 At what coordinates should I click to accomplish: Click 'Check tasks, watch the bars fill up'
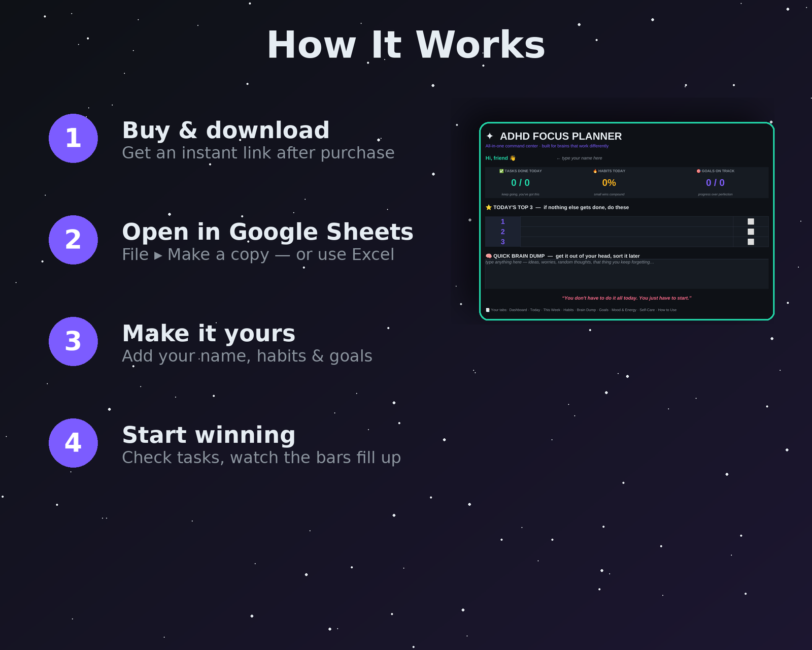pyautogui.click(x=261, y=458)
